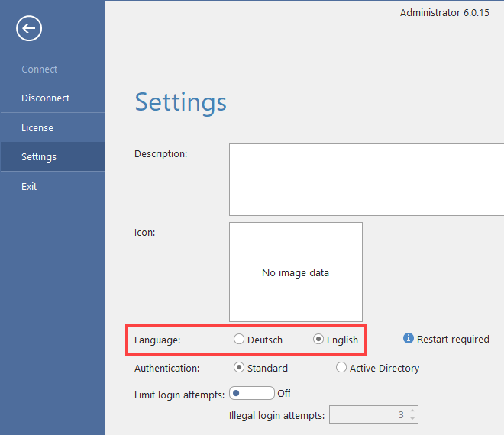
Task: Enable the Limit login attempts switch
Action: click(251, 394)
